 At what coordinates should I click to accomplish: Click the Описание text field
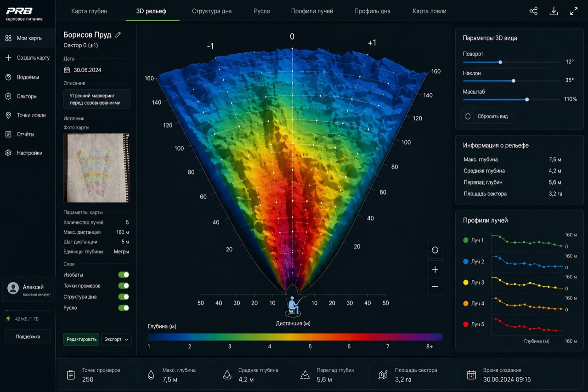(97, 99)
